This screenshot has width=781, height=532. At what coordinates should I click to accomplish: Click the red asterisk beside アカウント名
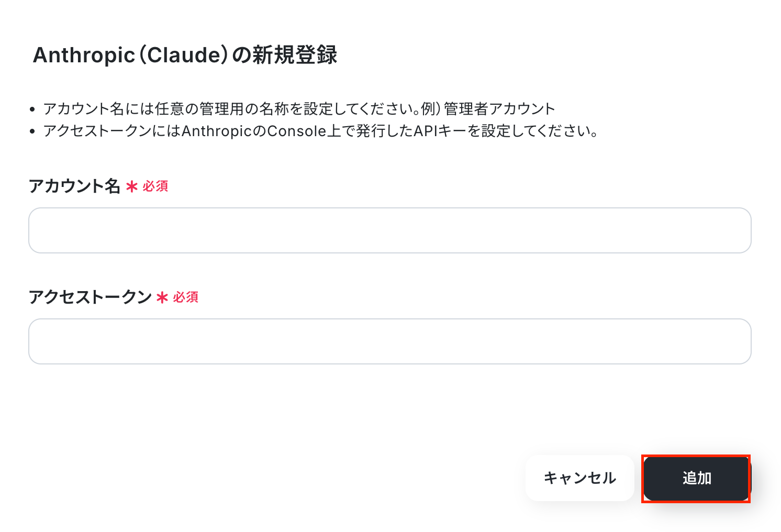pyautogui.click(x=132, y=186)
